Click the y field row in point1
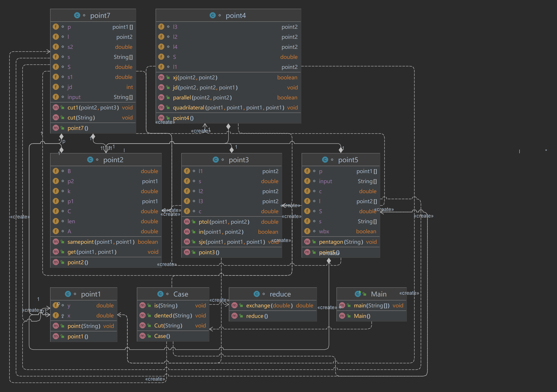This screenshot has height=392, width=557. [84, 305]
